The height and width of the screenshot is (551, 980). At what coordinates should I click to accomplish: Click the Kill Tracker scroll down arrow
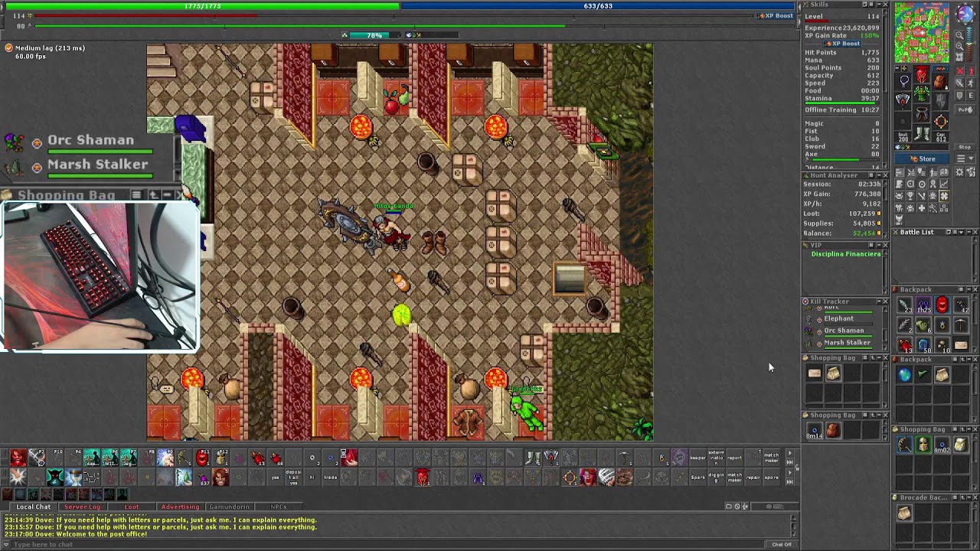[885, 347]
